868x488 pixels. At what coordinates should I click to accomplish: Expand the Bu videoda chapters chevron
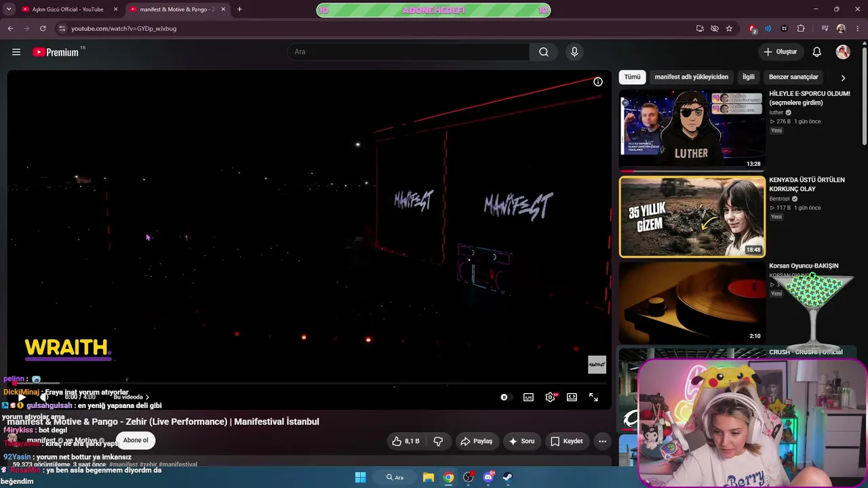(x=147, y=397)
